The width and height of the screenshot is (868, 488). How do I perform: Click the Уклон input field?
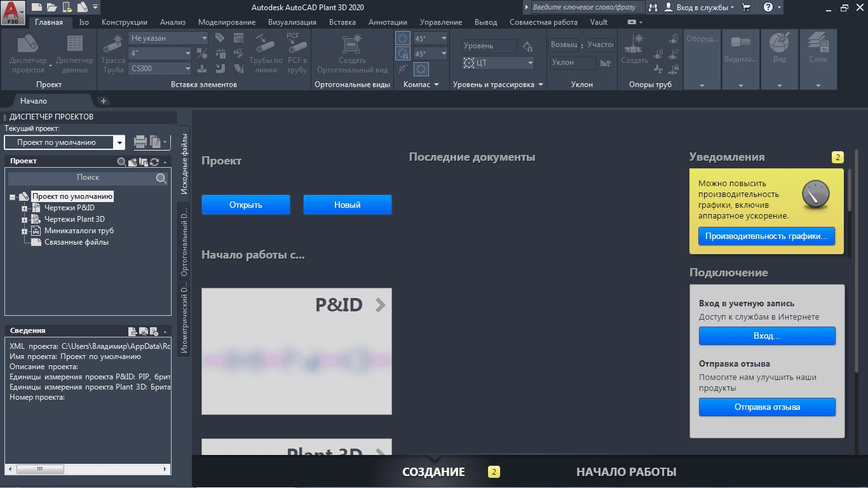(573, 63)
